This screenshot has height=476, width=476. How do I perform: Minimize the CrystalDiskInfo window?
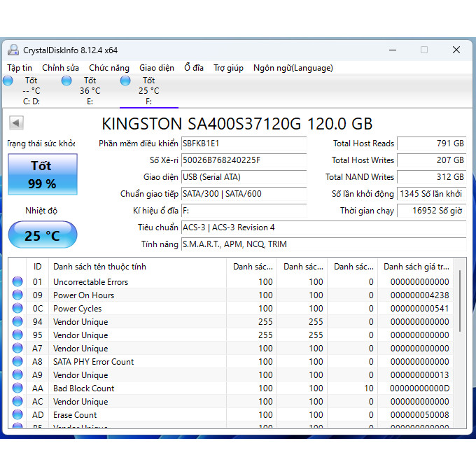tap(393, 50)
